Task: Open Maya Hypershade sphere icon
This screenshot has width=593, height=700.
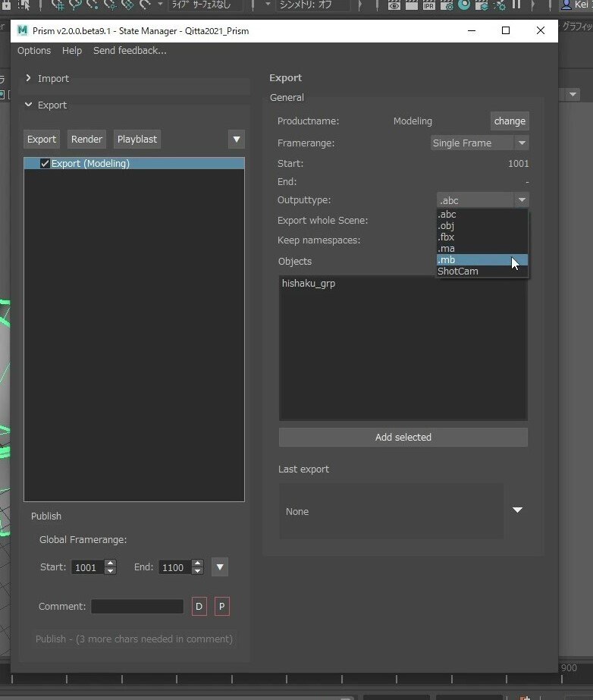Action: point(464,5)
